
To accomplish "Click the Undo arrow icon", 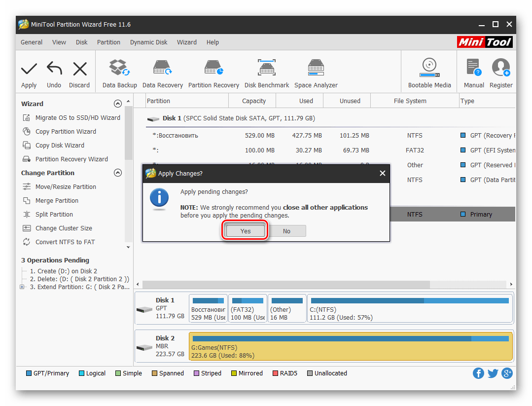I will [54, 69].
